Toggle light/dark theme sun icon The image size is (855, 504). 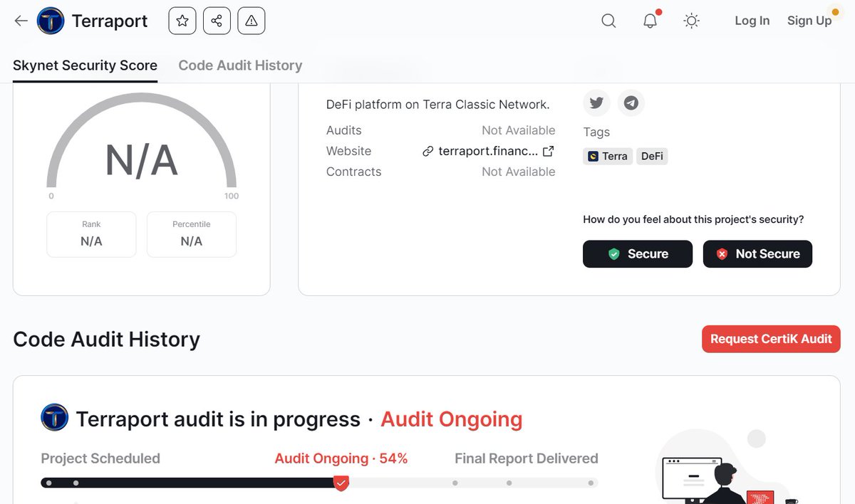[691, 21]
